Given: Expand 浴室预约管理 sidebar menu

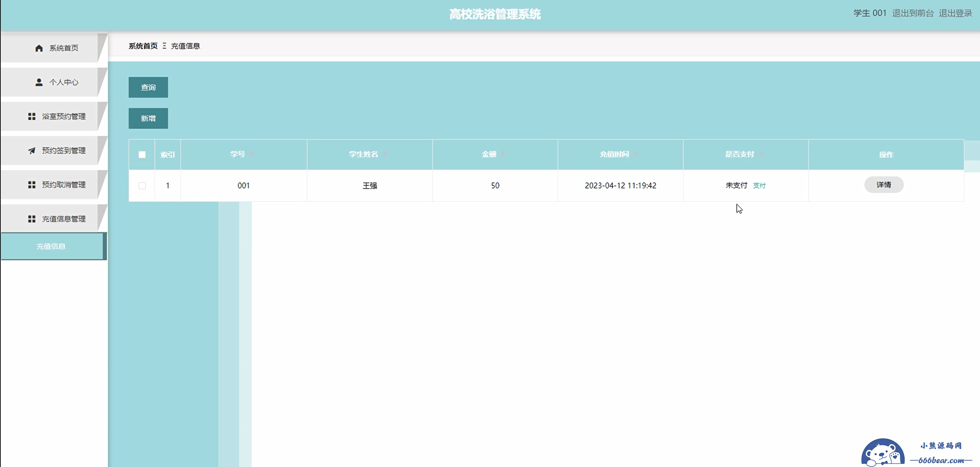Looking at the screenshot, I should tap(54, 116).
